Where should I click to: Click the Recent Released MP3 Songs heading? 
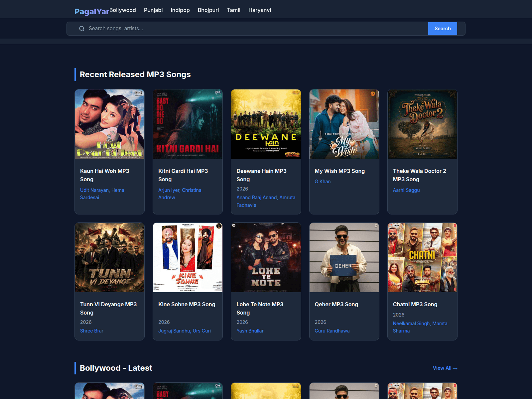tap(135, 74)
